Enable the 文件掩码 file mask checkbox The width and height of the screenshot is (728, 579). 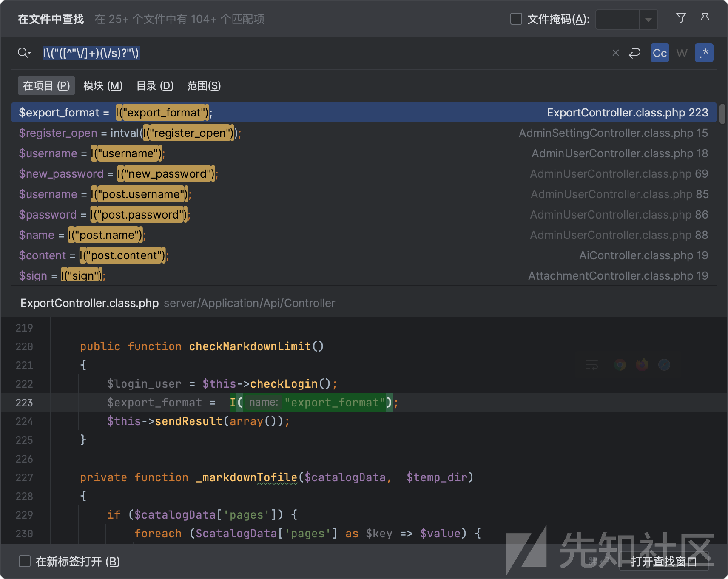[x=516, y=19]
